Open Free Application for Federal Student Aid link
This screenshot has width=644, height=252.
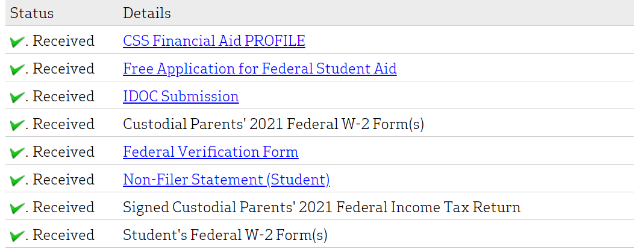click(260, 69)
